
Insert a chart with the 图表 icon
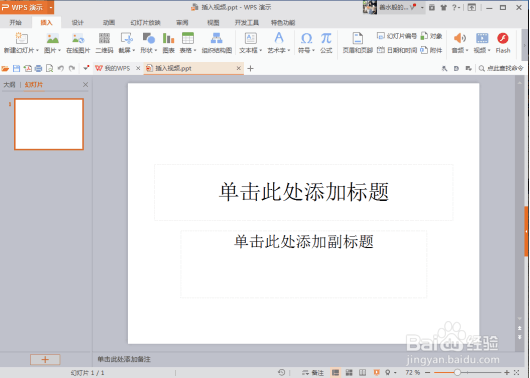pos(168,38)
